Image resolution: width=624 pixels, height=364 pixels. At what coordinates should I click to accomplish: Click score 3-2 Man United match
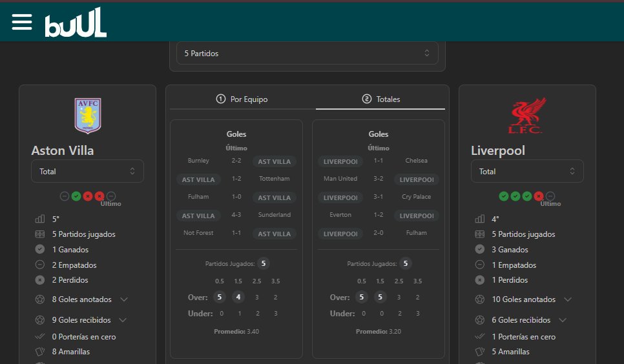tap(379, 179)
